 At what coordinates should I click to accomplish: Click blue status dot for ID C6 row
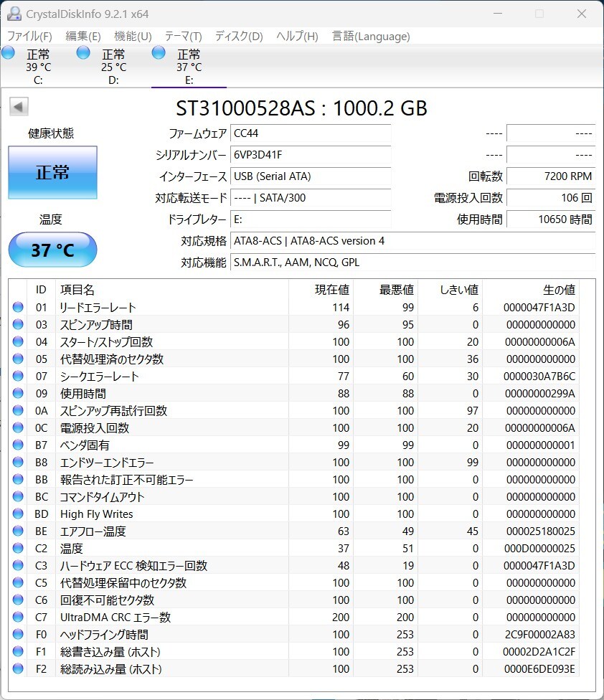[18, 600]
